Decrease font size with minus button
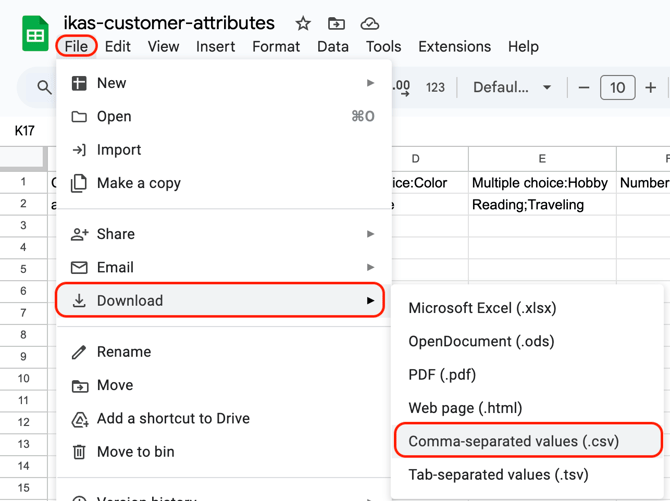 point(584,88)
